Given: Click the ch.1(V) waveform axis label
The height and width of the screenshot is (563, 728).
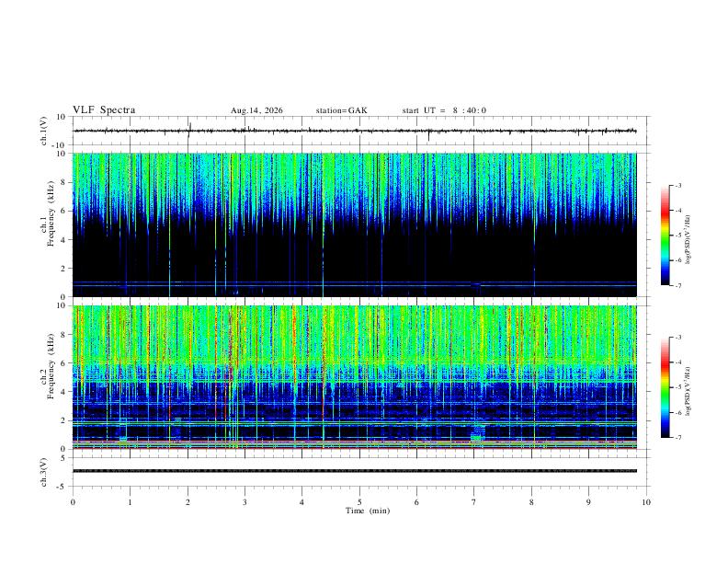Looking at the screenshot, I should (44, 131).
